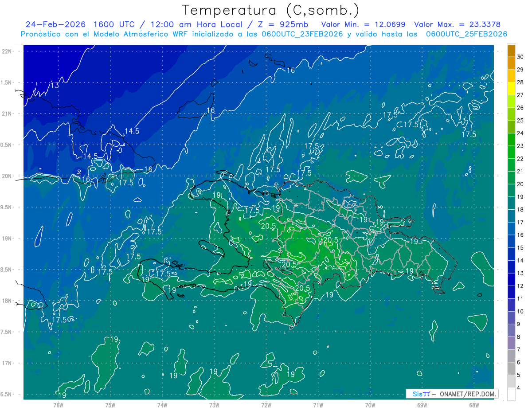Pick the bright green swatch between 22 and 23
The image size is (532, 411).
511,152
